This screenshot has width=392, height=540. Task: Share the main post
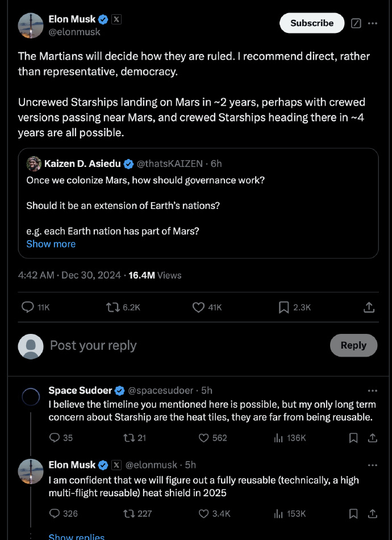pos(369,307)
